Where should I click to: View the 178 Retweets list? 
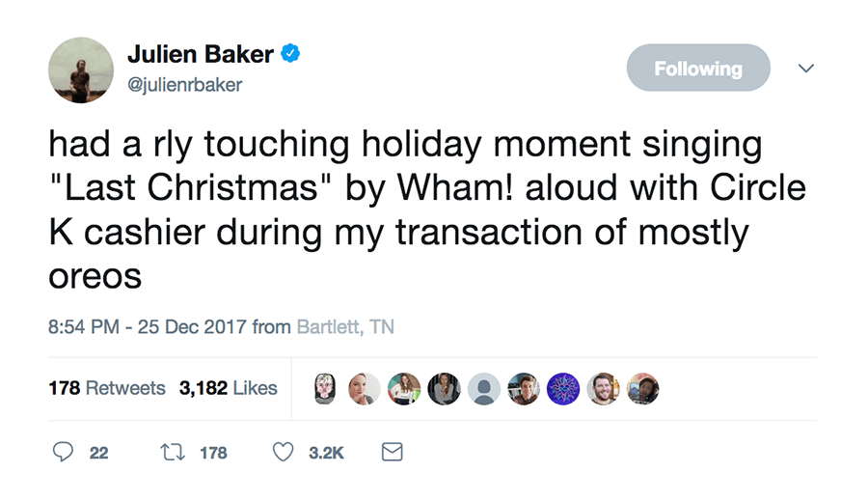click(x=106, y=388)
